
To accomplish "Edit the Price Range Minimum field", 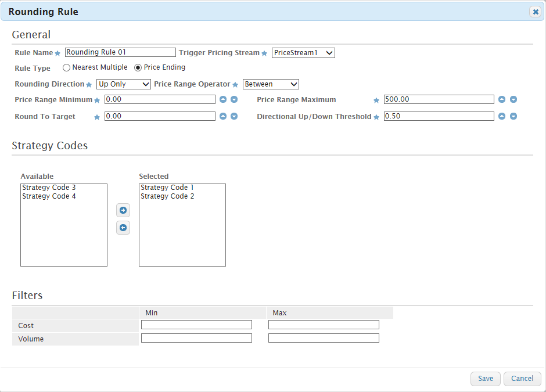I will (x=160, y=99).
